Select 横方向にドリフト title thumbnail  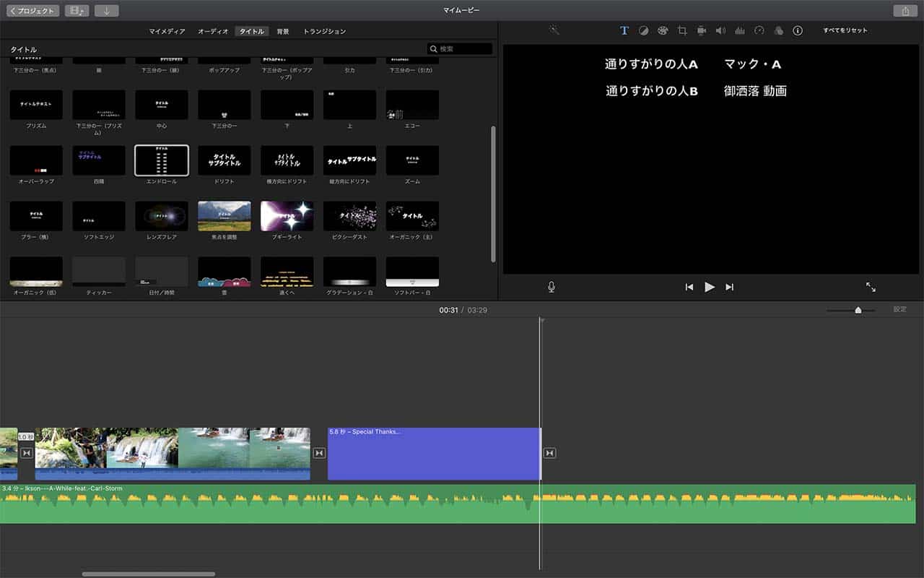click(x=287, y=160)
